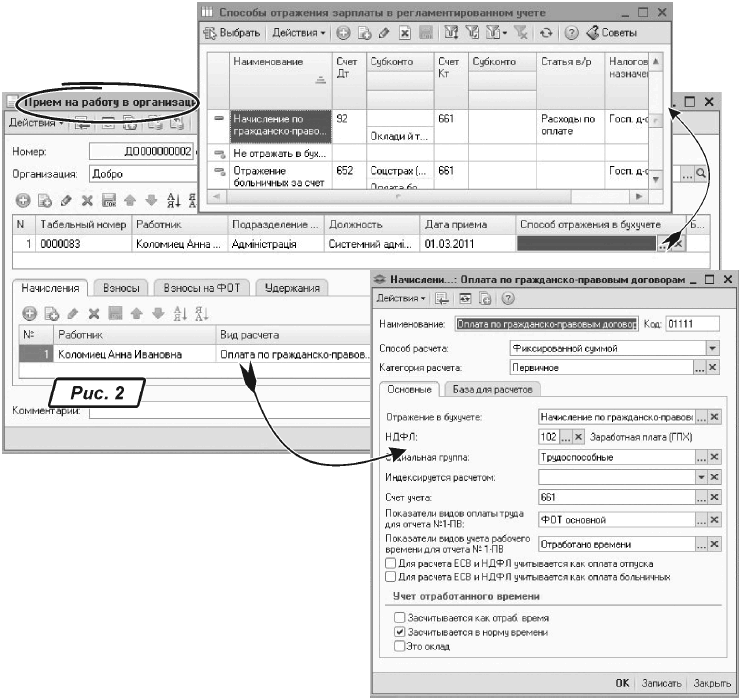741x700 pixels.
Task: Open the Способ расчета dropdown
Action: pyautogui.click(x=713, y=348)
